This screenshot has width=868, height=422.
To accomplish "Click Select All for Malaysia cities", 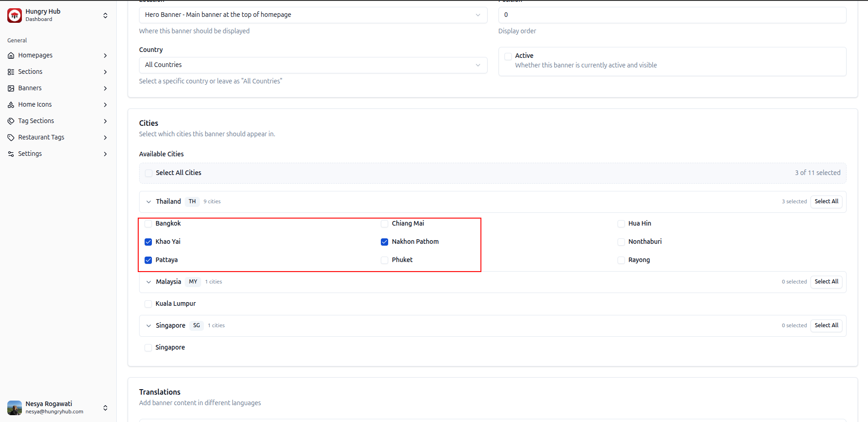I will [x=826, y=282].
